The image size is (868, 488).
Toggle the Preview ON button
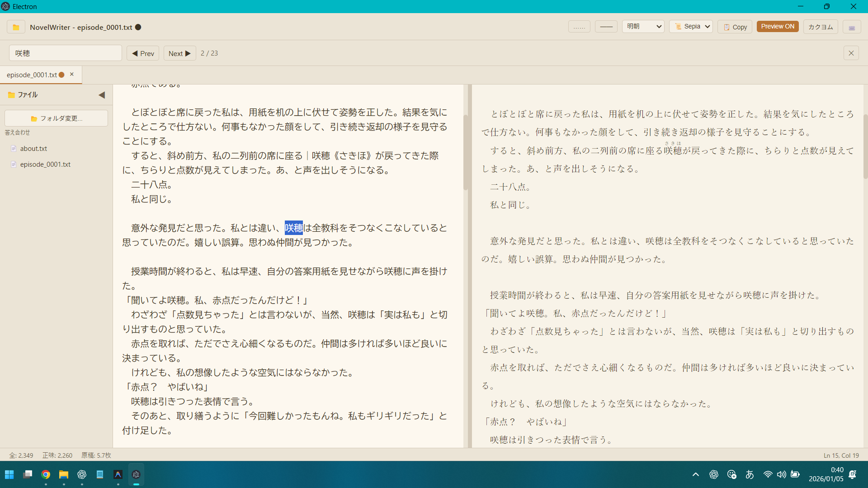pos(778,27)
